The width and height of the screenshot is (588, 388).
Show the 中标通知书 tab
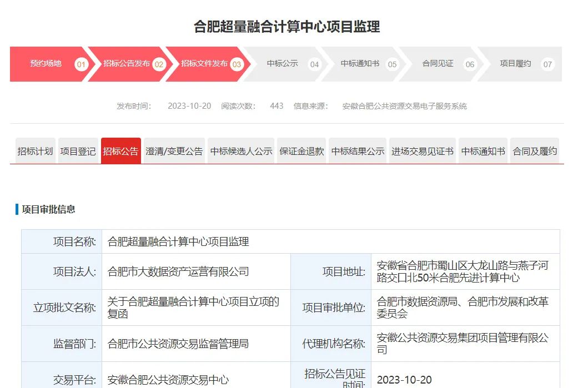pyautogui.click(x=483, y=151)
